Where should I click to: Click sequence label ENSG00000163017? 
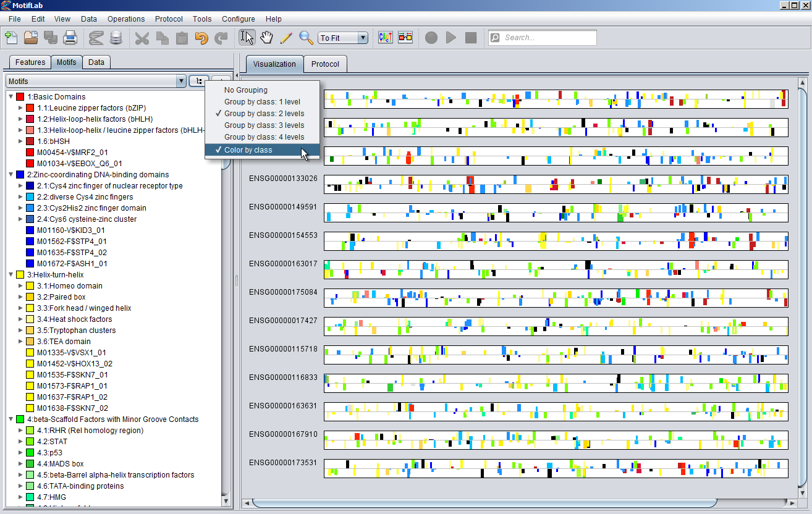click(x=283, y=264)
